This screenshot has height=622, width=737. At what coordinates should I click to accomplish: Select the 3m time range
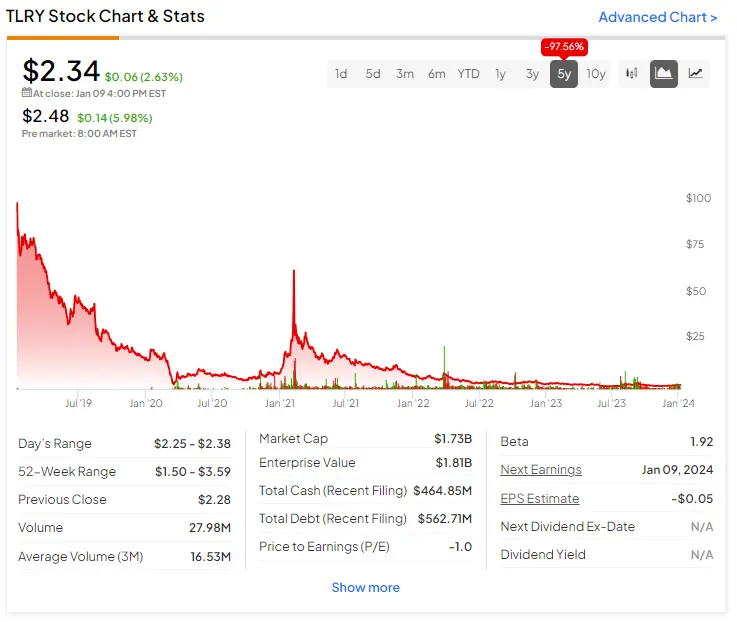405,74
